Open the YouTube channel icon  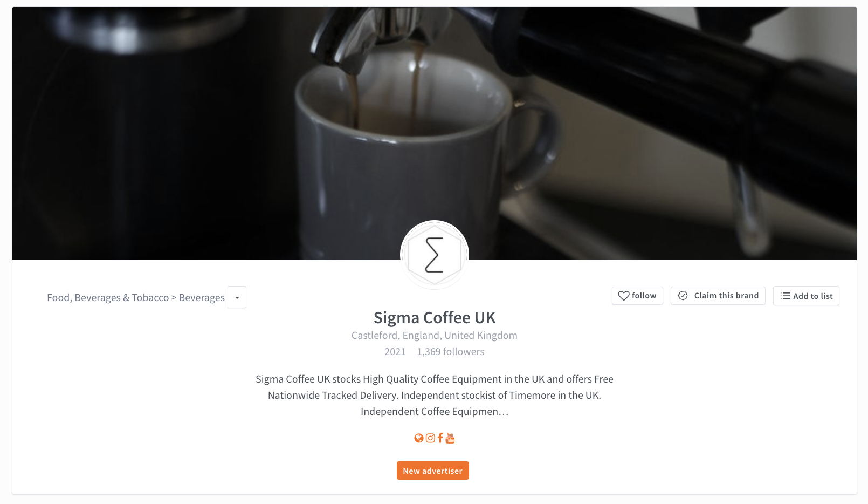coord(450,438)
